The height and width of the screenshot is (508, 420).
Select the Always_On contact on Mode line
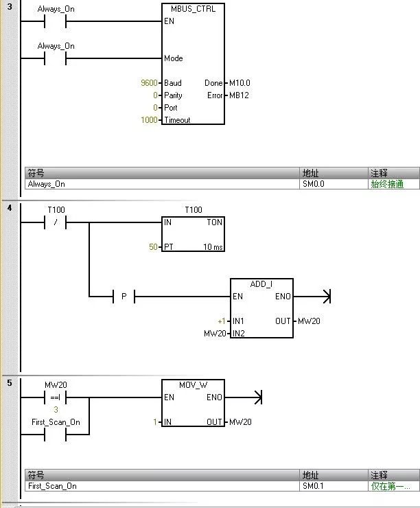pyautogui.click(x=54, y=58)
